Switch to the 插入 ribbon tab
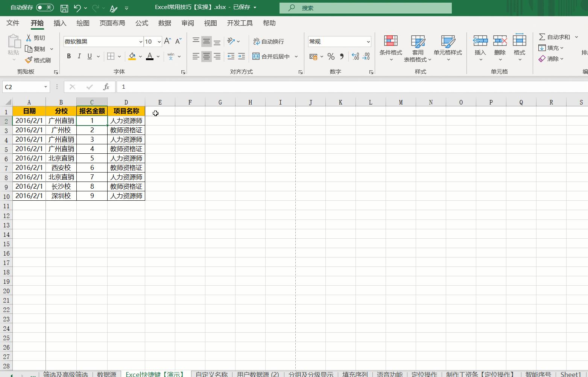Image resolution: width=588 pixels, height=377 pixels. coord(59,23)
